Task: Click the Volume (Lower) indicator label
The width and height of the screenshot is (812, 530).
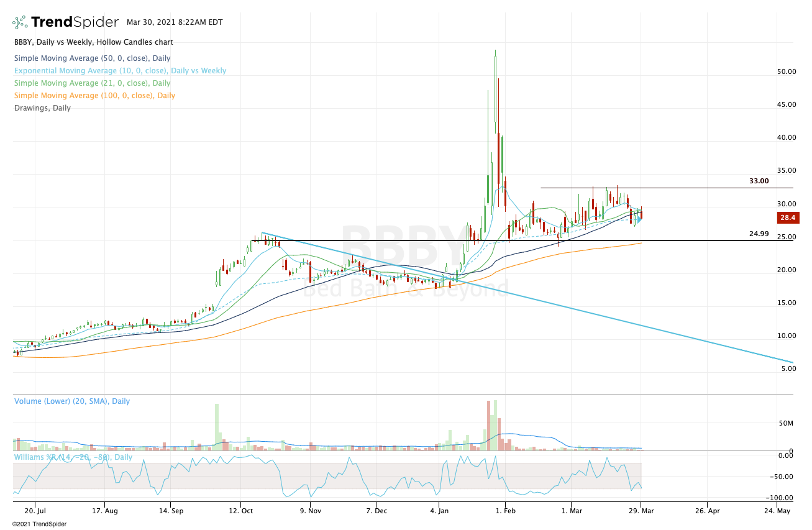Action: pos(72,401)
